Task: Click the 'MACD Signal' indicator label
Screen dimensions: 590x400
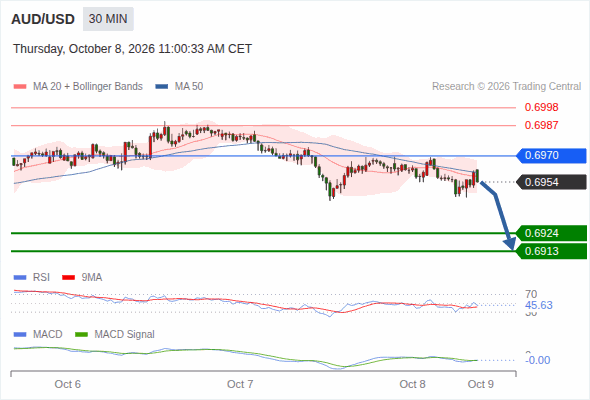Action: [x=124, y=335]
